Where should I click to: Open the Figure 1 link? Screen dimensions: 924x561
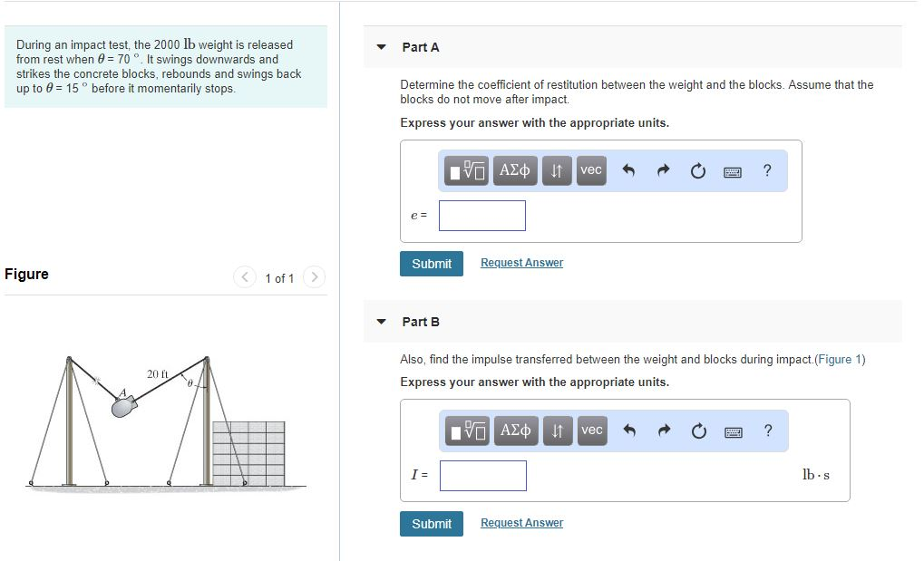(x=840, y=360)
